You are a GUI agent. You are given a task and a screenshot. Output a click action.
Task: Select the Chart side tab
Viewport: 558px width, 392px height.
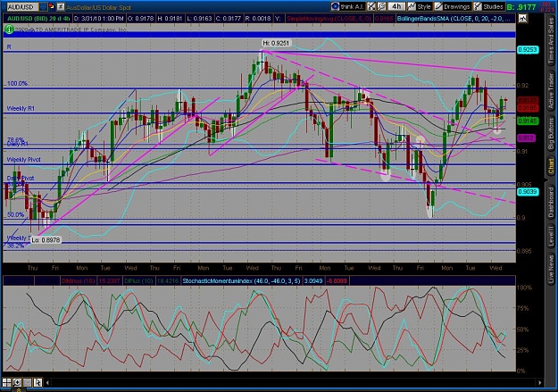[x=551, y=167]
